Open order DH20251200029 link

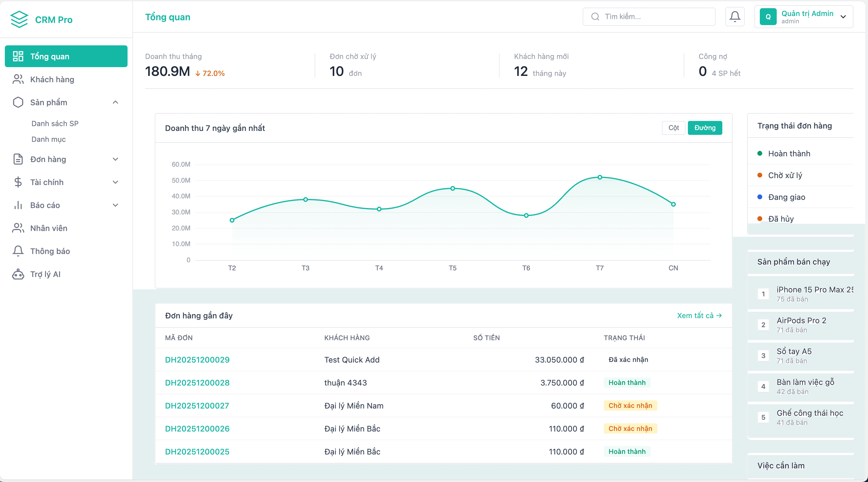[x=197, y=360]
